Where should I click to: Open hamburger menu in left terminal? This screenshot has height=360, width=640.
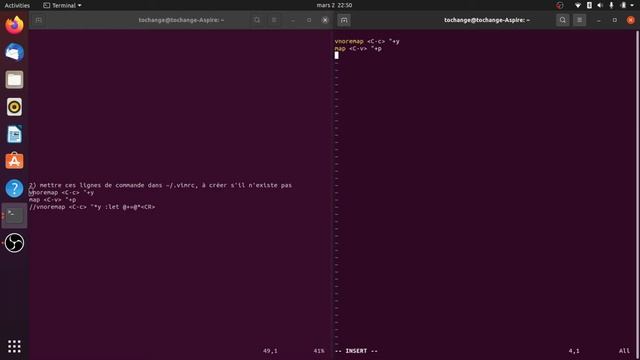[x=274, y=20]
